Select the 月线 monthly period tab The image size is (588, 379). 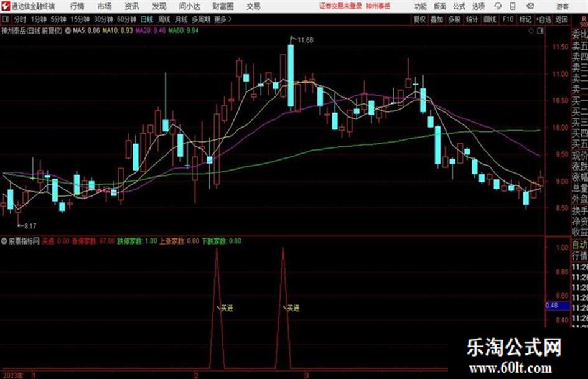pyautogui.click(x=182, y=19)
